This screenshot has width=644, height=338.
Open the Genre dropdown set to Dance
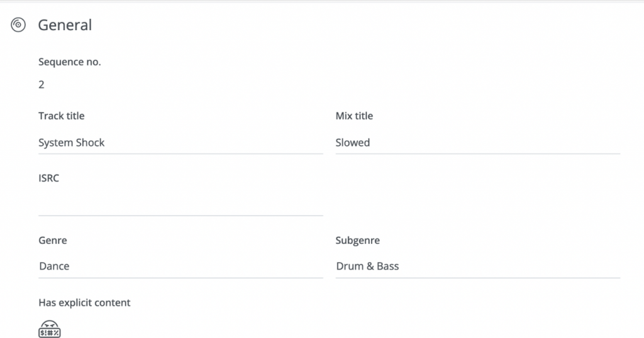(180, 266)
